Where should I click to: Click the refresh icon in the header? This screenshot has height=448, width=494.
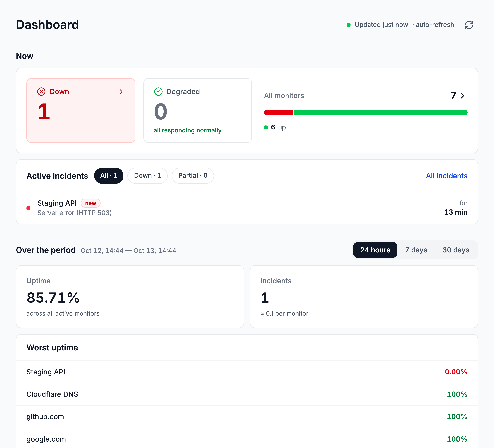(469, 25)
